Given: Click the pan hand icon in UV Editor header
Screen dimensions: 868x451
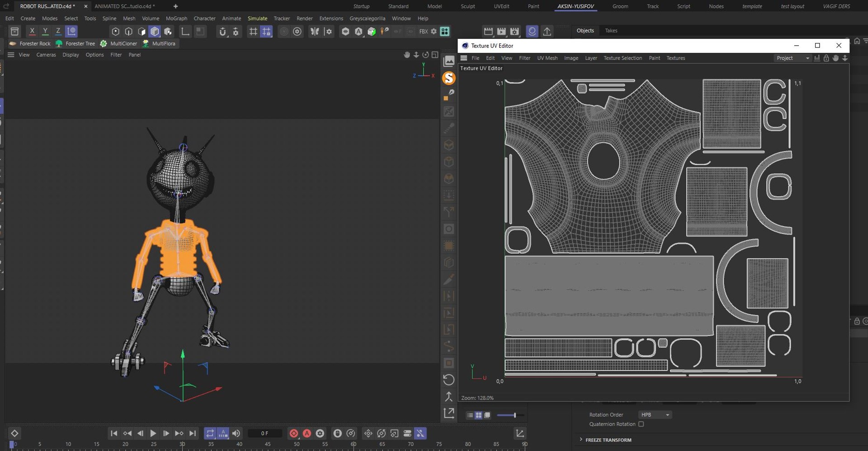Looking at the screenshot, I should click(x=835, y=58).
